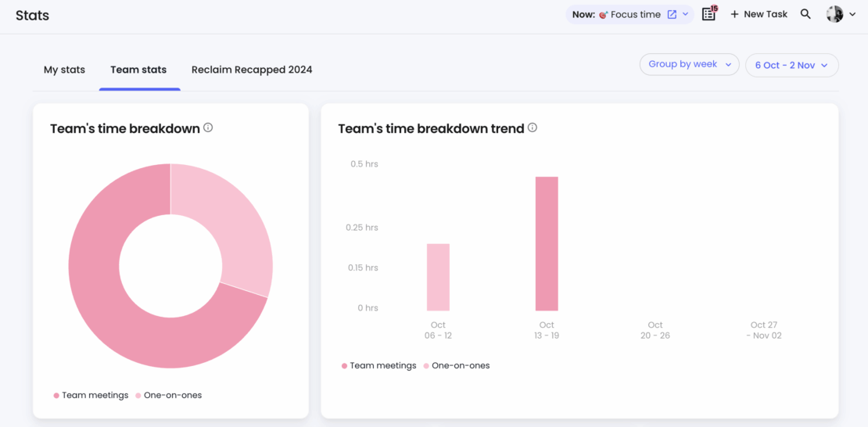The height and width of the screenshot is (427, 868).
Task: Select the Team stats tab
Action: (138, 70)
